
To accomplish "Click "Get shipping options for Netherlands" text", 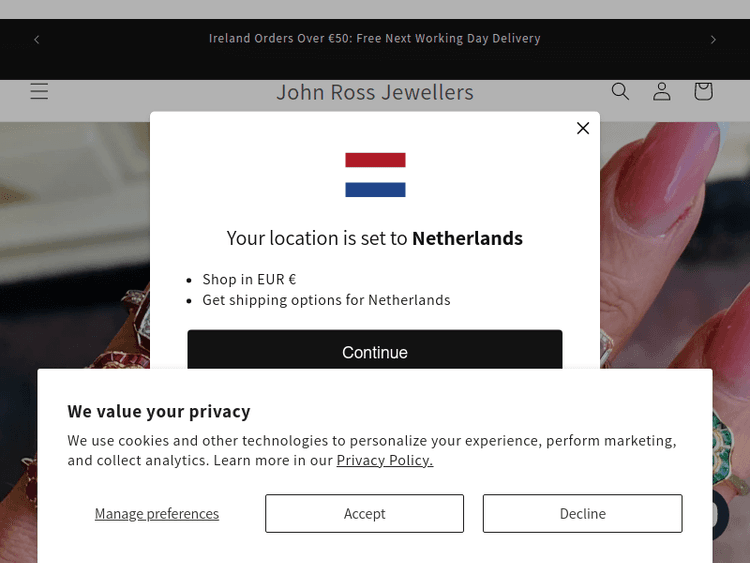I will tap(326, 300).
